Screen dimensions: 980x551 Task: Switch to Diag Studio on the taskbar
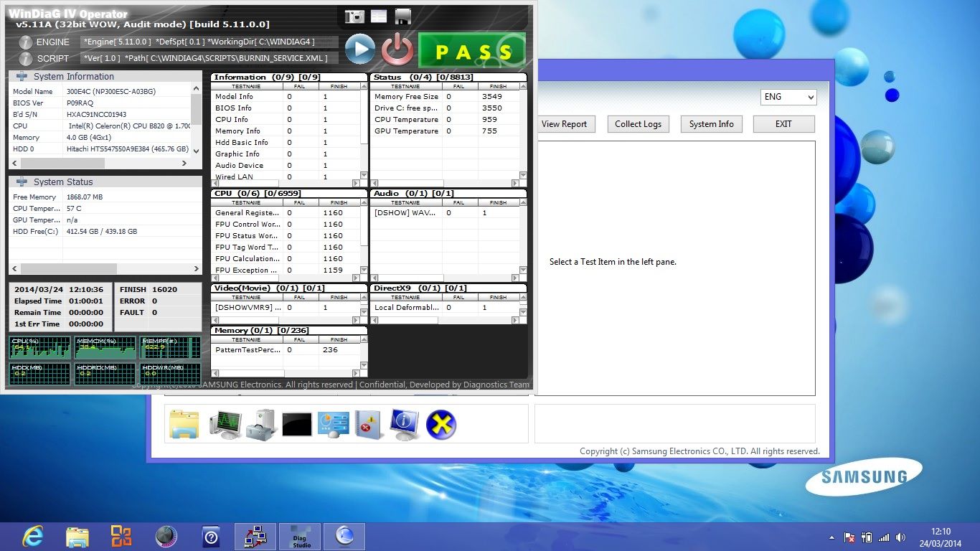click(x=301, y=537)
